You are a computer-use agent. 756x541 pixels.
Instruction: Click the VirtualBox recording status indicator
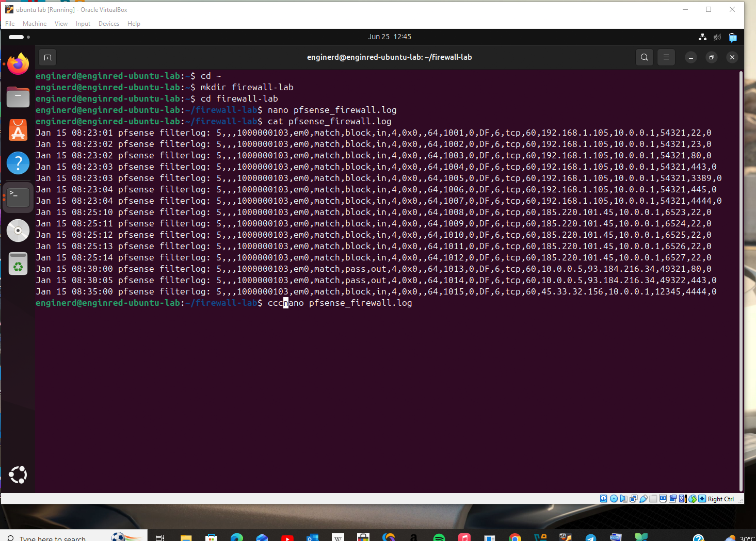[x=672, y=499]
